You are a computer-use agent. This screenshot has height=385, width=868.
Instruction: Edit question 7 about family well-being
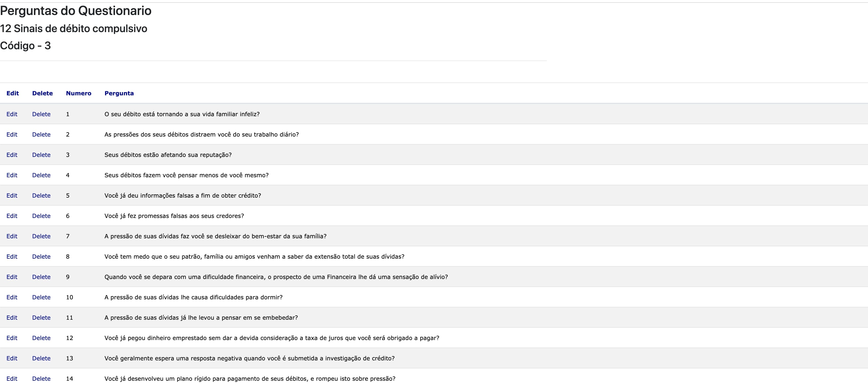[x=12, y=236]
